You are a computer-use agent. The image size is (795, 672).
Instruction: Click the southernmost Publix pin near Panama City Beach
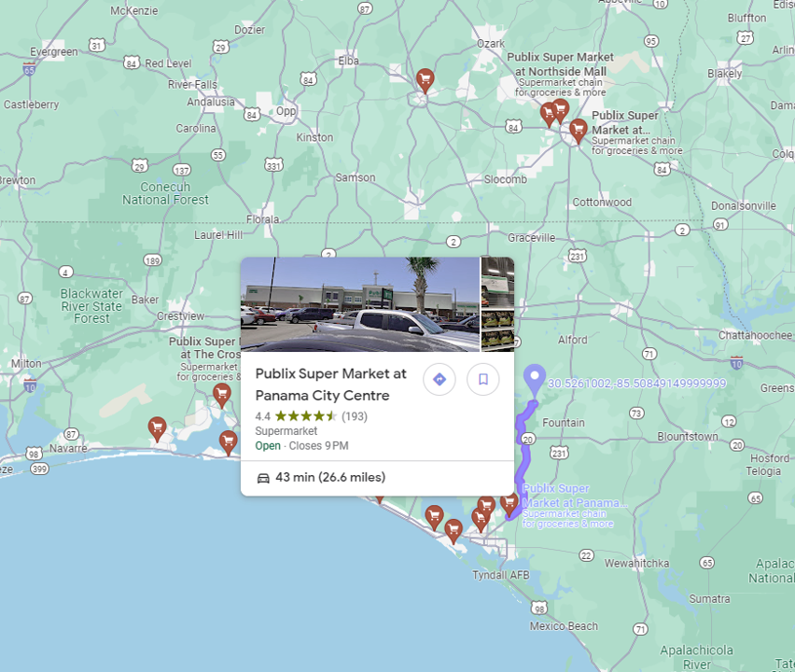pyautogui.click(x=453, y=531)
